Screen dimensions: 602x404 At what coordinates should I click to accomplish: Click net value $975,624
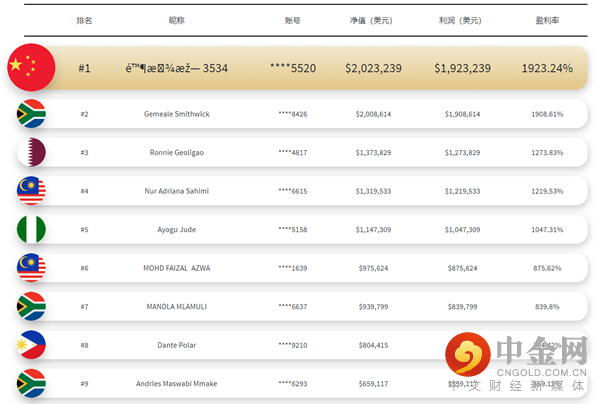373,268
